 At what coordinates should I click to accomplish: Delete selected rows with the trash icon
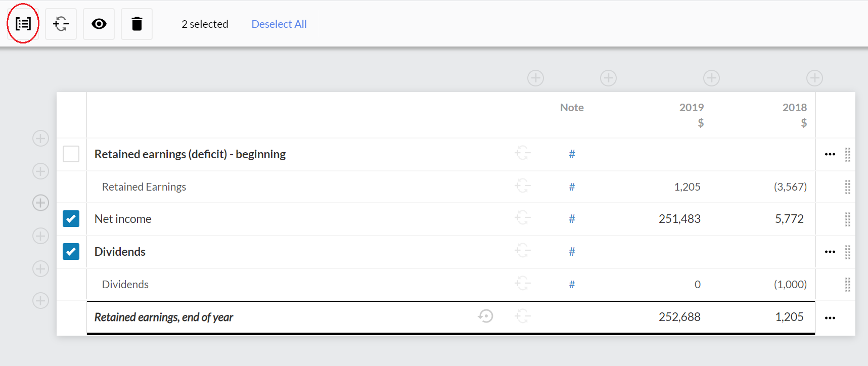click(x=136, y=24)
